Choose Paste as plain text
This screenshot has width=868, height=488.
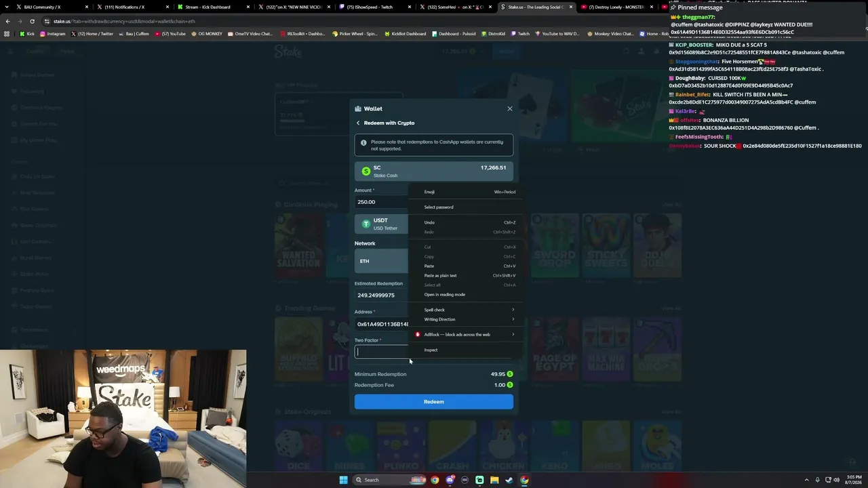coord(467,275)
